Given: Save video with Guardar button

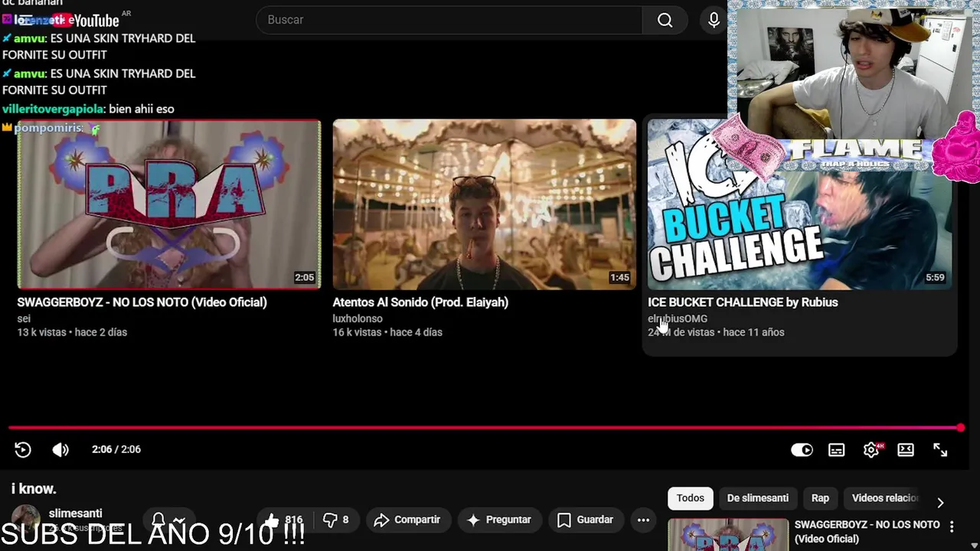Looking at the screenshot, I should 585,520.
